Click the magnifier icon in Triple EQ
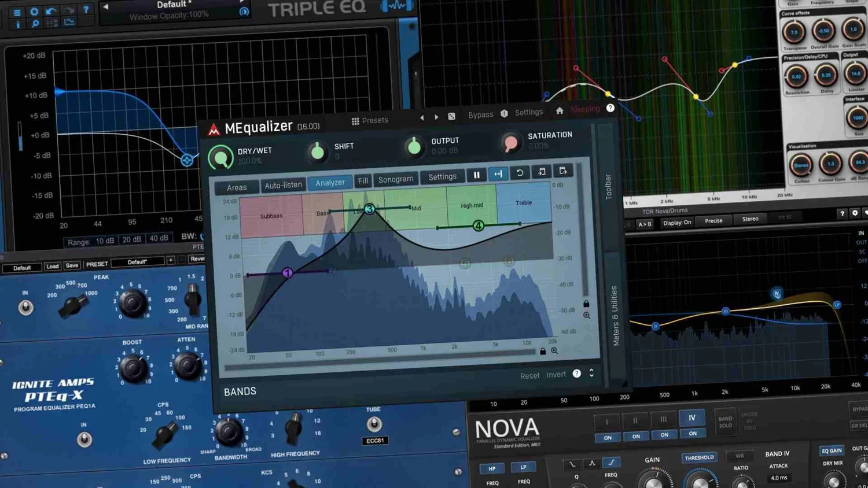 [x=35, y=24]
